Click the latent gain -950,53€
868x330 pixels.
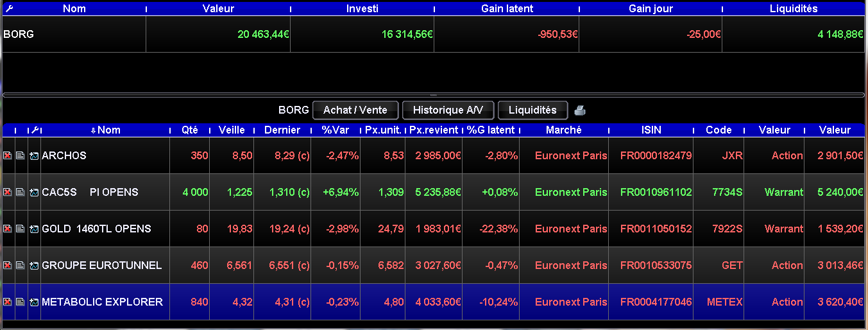[x=558, y=35]
